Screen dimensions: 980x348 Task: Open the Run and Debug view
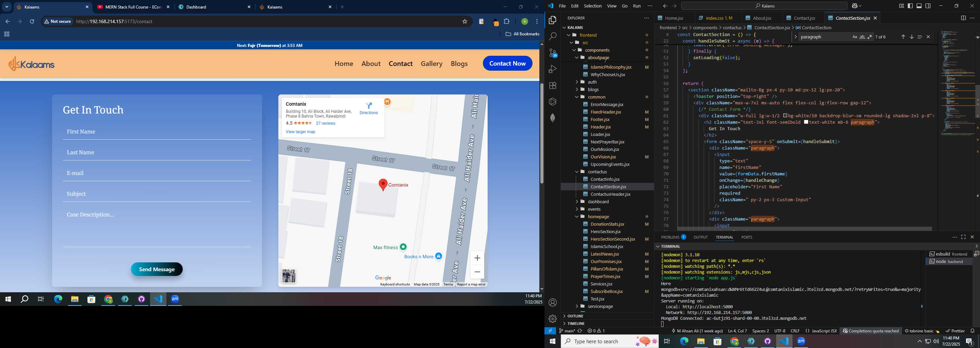click(552, 69)
